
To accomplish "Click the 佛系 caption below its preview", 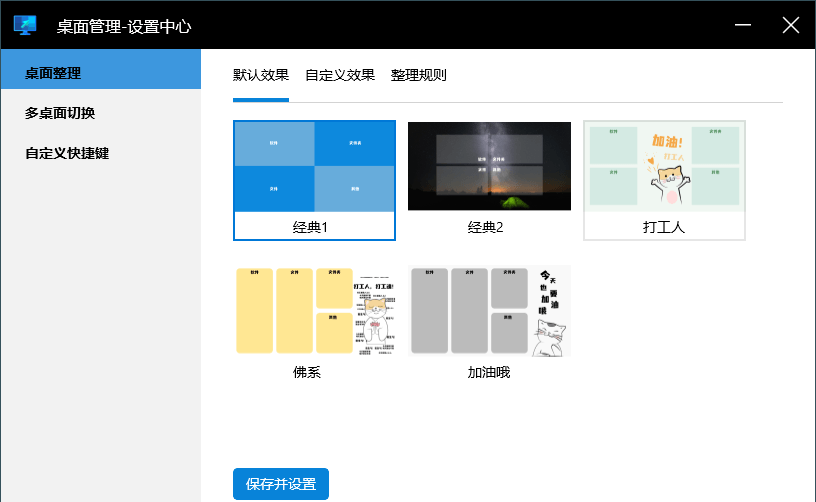I will click(306, 373).
